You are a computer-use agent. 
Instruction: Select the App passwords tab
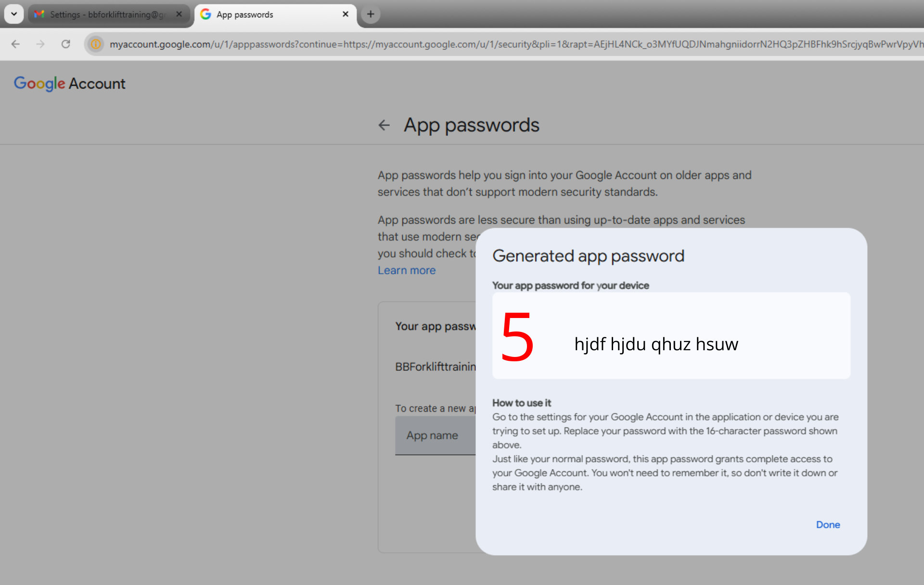click(269, 14)
